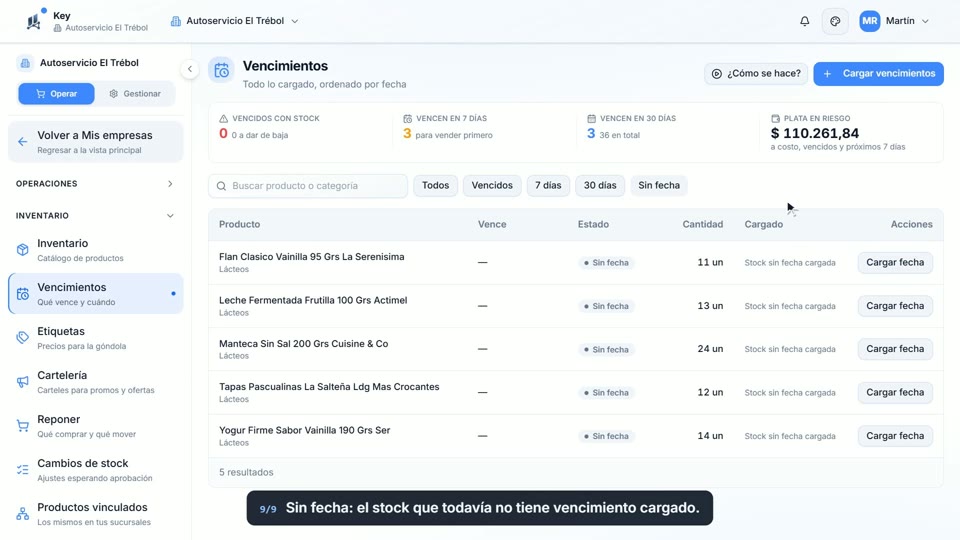The height and width of the screenshot is (540, 960).
Task: Open Etiquetas via its tag icon
Action: 23,338
